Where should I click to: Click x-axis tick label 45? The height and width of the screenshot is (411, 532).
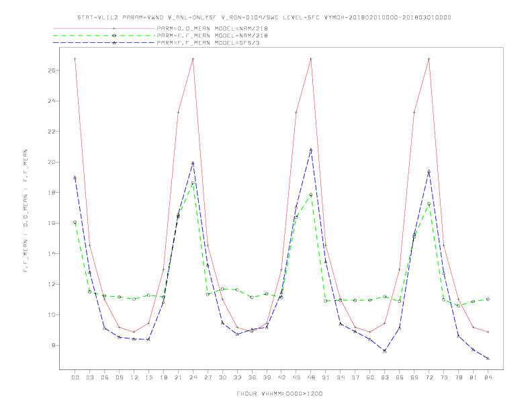[296, 377]
